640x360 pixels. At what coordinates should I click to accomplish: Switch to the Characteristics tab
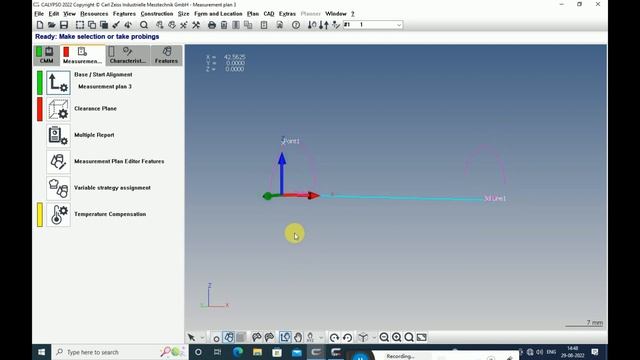(128, 55)
